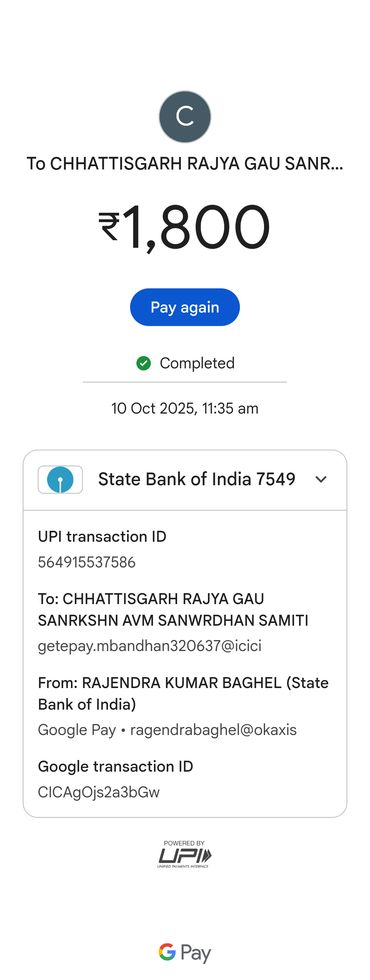Click the green Completed checkmark icon

click(143, 363)
